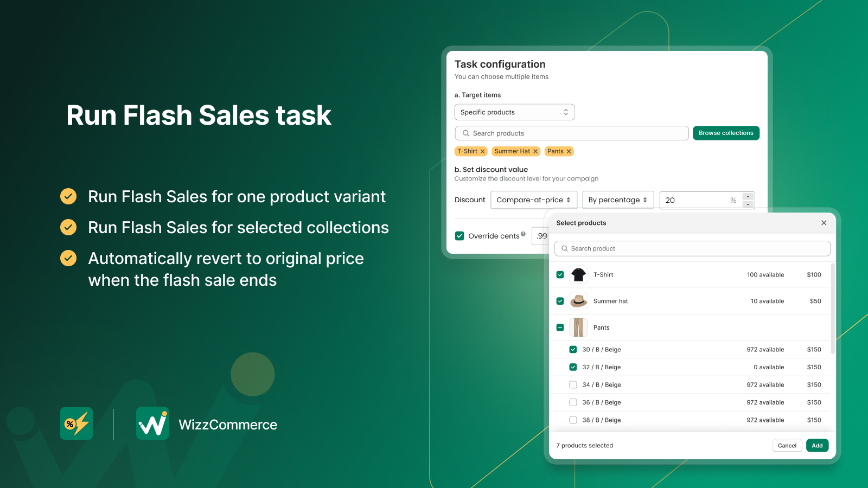
Task: Click the $50 Summer hat price
Action: (x=815, y=301)
